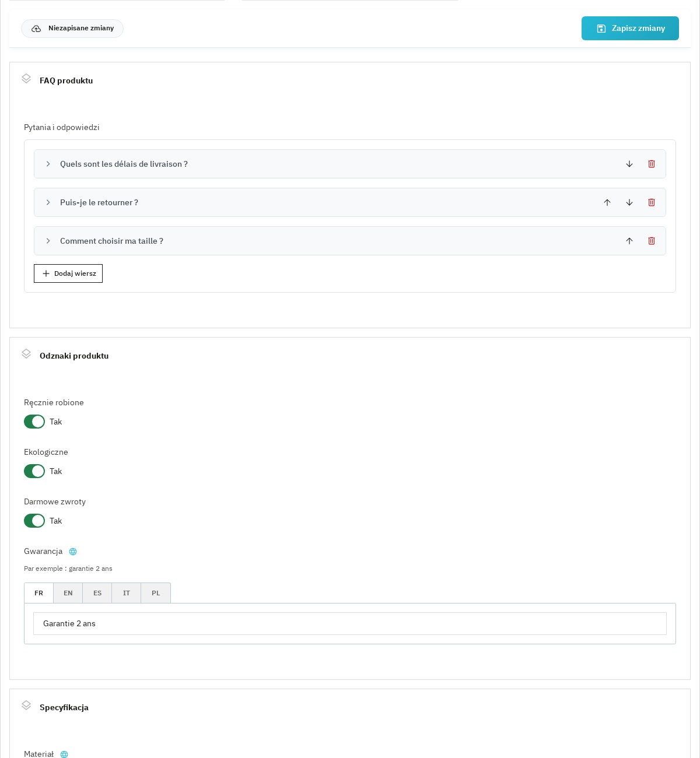Expand the 'Puis-je le retourner' row
Image resolution: width=700 pixels, height=758 pixels.
click(x=48, y=202)
